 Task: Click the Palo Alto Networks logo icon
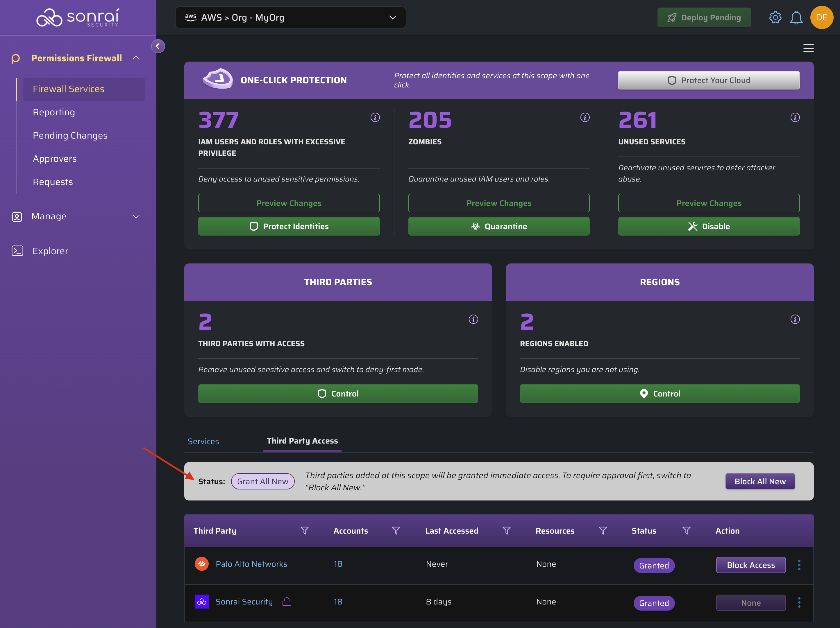(x=202, y=564)
